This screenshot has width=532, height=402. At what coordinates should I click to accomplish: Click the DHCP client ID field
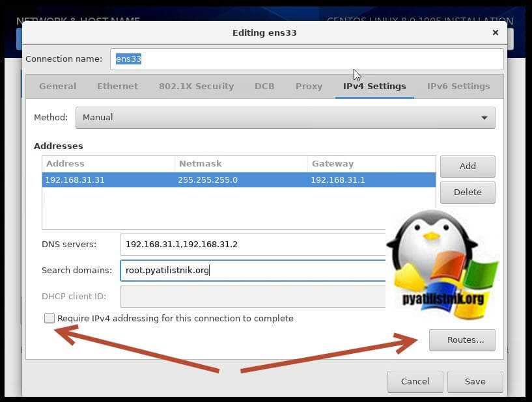[x=253, y=297]
